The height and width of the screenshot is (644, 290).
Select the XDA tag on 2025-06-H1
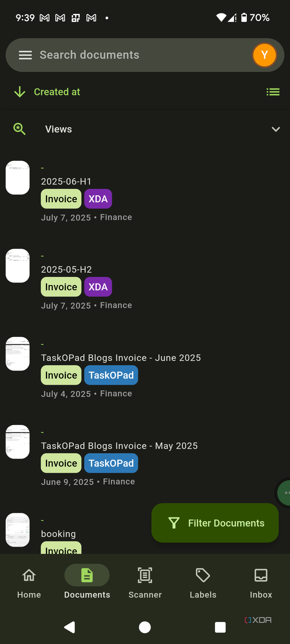click(x=98, y=199)
